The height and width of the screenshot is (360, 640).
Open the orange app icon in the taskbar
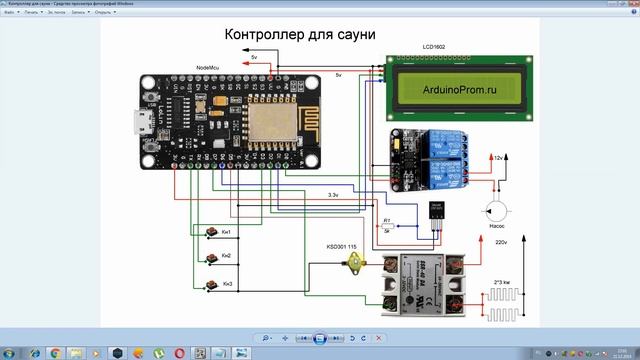(138, 353)
